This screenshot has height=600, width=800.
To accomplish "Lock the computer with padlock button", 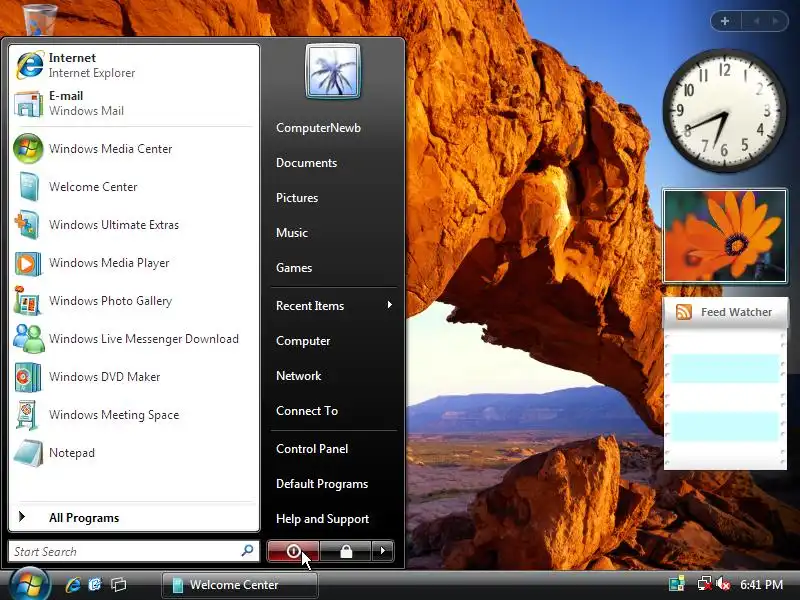I will [345, 551].
